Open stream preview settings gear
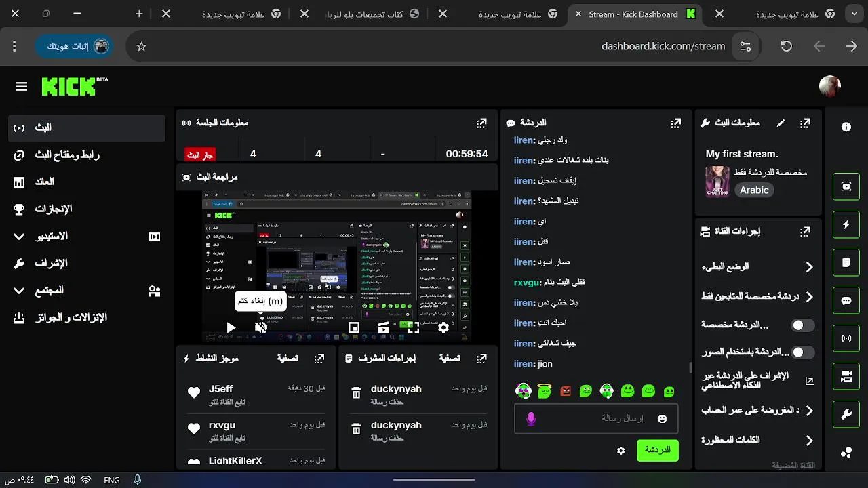This screenshot has height=488, width=868. pyautogui.click(x=443, y=328)
